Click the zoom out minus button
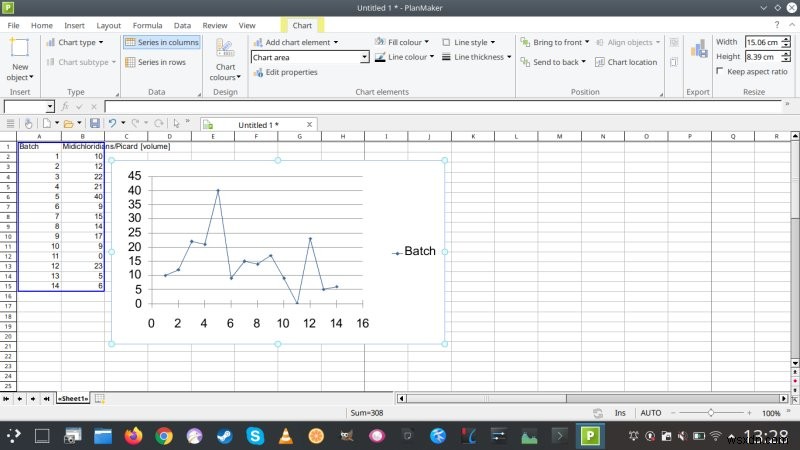The height and width of the screenshot is (450, 800). point(673,413)
